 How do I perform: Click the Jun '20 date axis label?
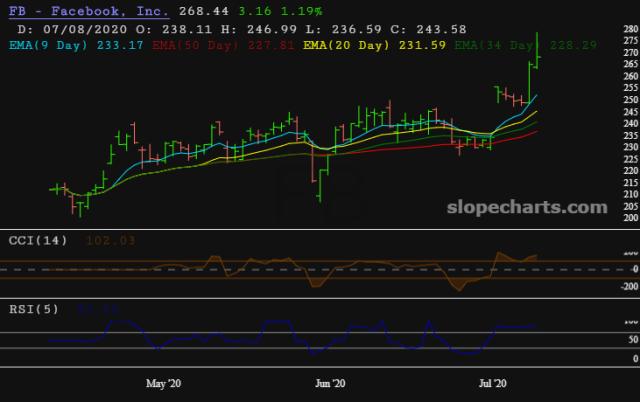pyautogui.click(x=330, y=383)
